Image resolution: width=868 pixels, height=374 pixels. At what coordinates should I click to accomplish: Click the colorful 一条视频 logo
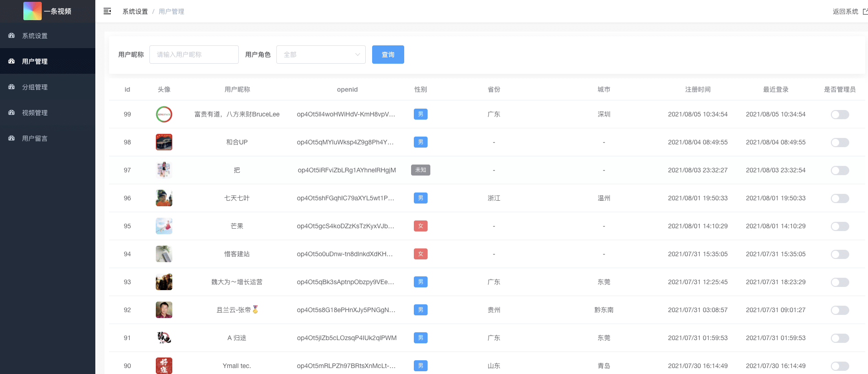tap(33, 11)
